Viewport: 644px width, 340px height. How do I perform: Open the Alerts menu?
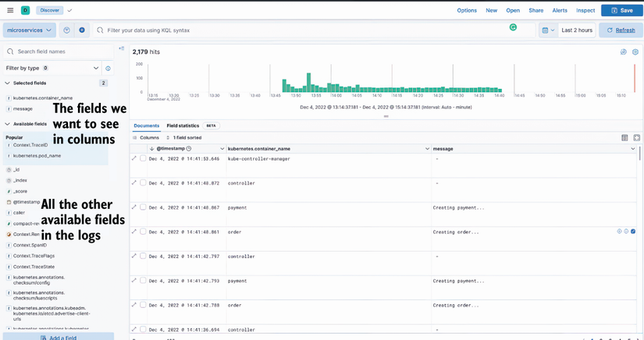click(560, 10)
